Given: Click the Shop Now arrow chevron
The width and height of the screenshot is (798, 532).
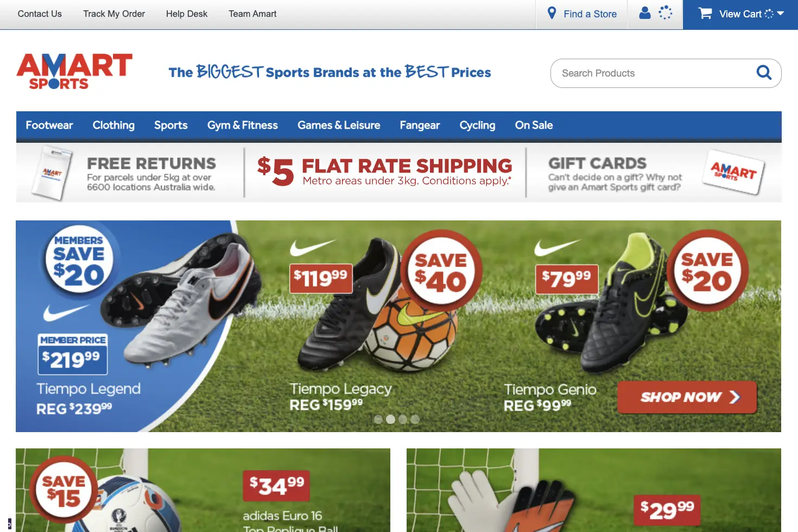Looking at the screenshot, I should [734, 397].
